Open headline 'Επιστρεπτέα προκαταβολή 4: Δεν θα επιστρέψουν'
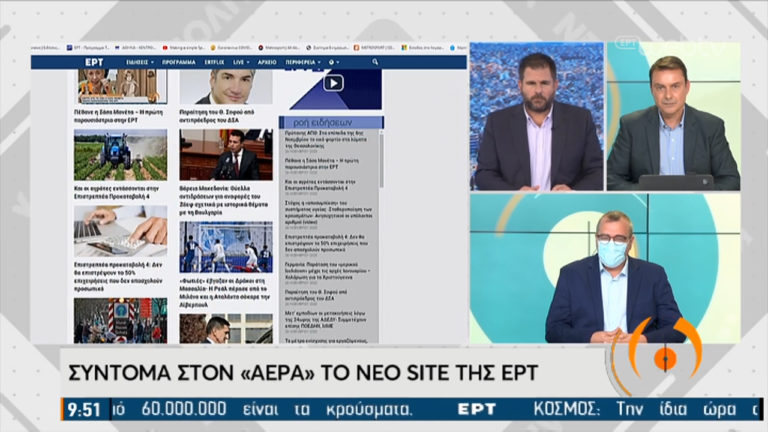The image size is (768, 432). (118, 277)
